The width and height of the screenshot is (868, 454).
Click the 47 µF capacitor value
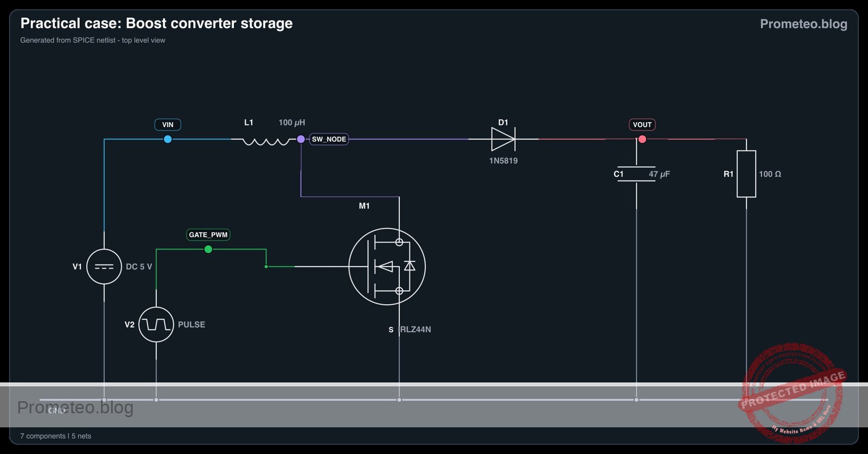(x=659, y=174)
